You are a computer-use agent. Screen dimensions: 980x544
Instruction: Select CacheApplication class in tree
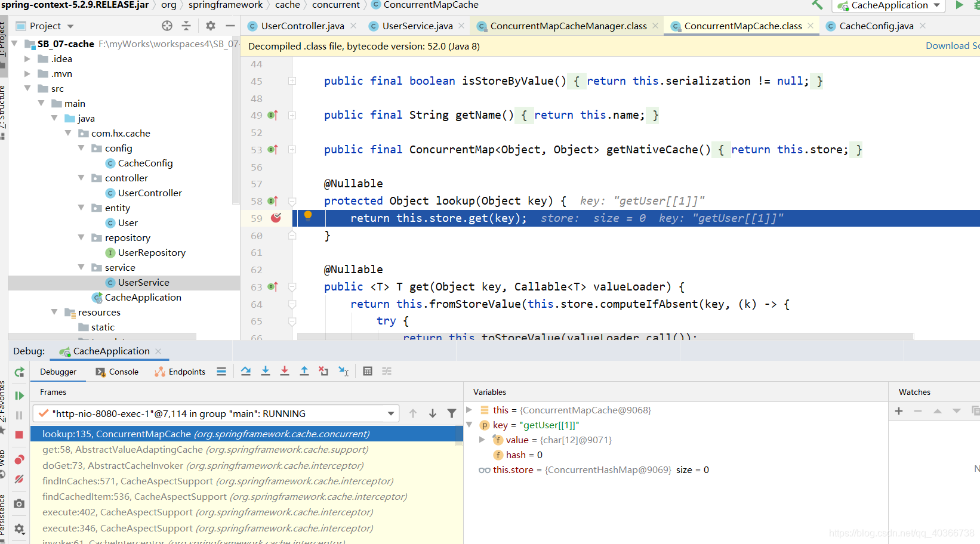tap(143, 297)
